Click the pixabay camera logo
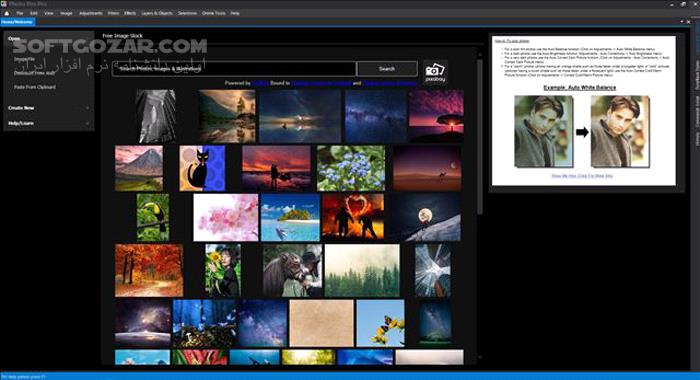The height and width of the screenshot is (380, 700). coord(435,72)
